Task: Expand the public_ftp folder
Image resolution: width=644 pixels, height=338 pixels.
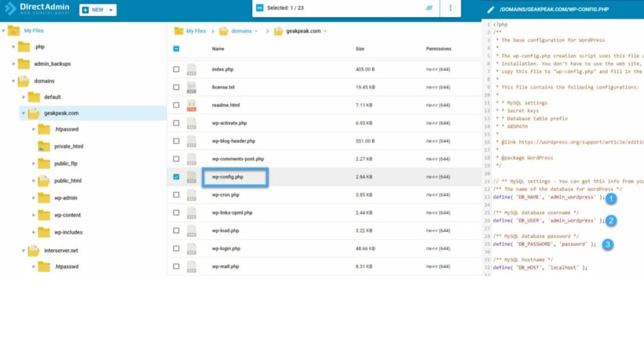Action: click(34, 164)
